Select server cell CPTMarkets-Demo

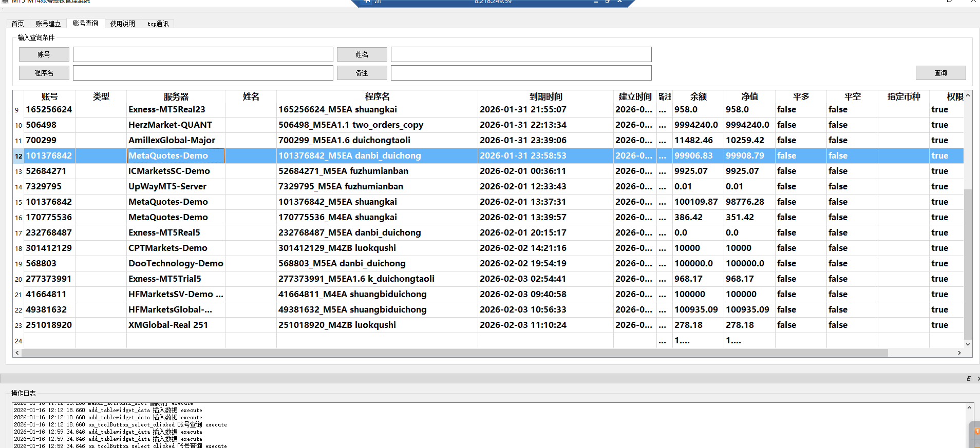[176, 248]
